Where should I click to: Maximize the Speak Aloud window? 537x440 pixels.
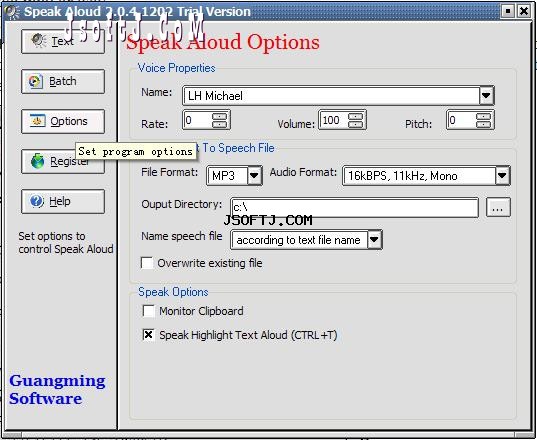pyautogui.click(x=508, y=12)
